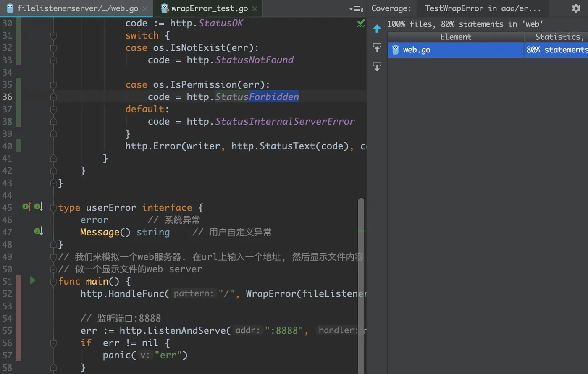Image resolution: width=588 pixels, height=374 pixels.
Task: Select web.go row in coverage table
Action: (488, 50)
